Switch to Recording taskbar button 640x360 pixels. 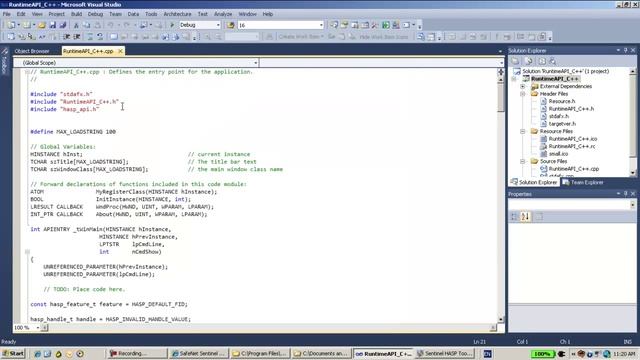(x=137, y=353)
